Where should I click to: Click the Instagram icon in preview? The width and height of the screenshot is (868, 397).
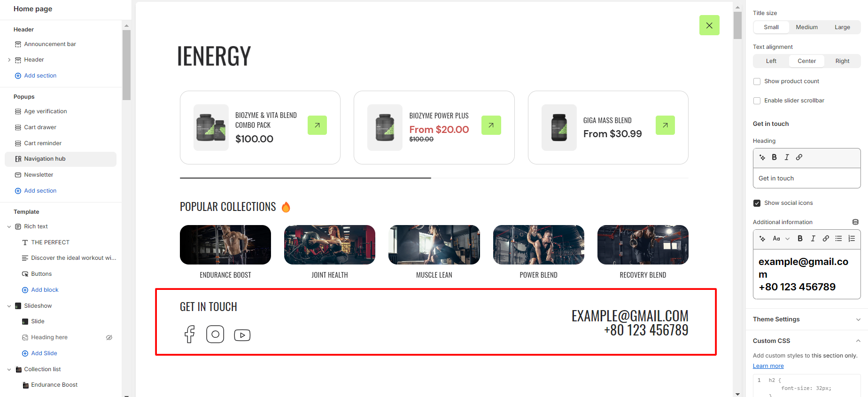[215, 334]
